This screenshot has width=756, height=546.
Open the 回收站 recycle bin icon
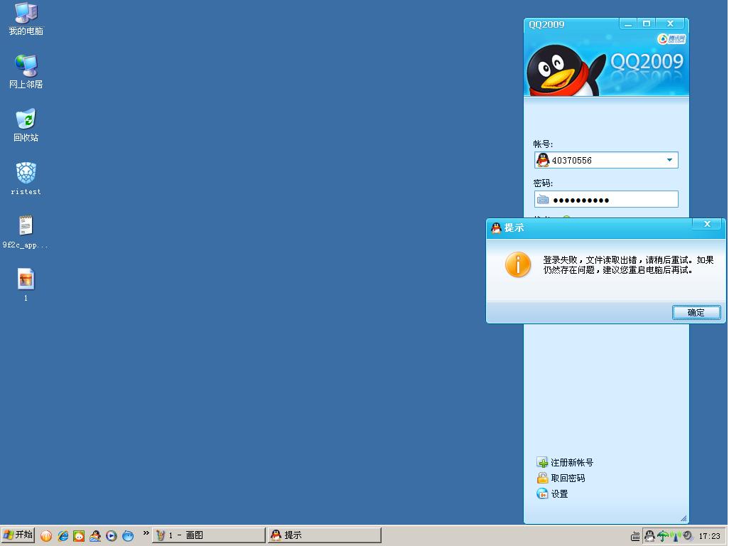(x=26, y=126)
